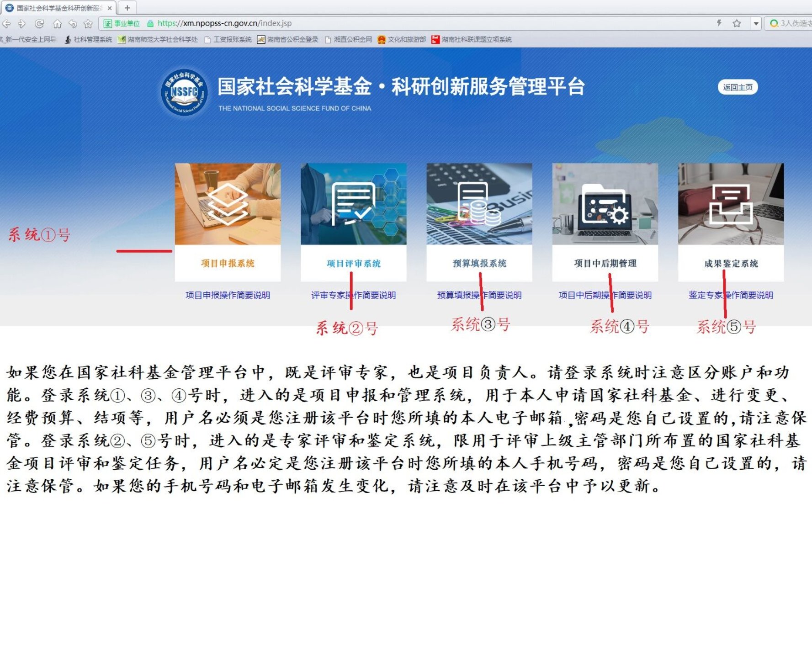Open the 项目申报系统 thumbnail card
This screenshot has width=812, height=652.
(228, 204)
